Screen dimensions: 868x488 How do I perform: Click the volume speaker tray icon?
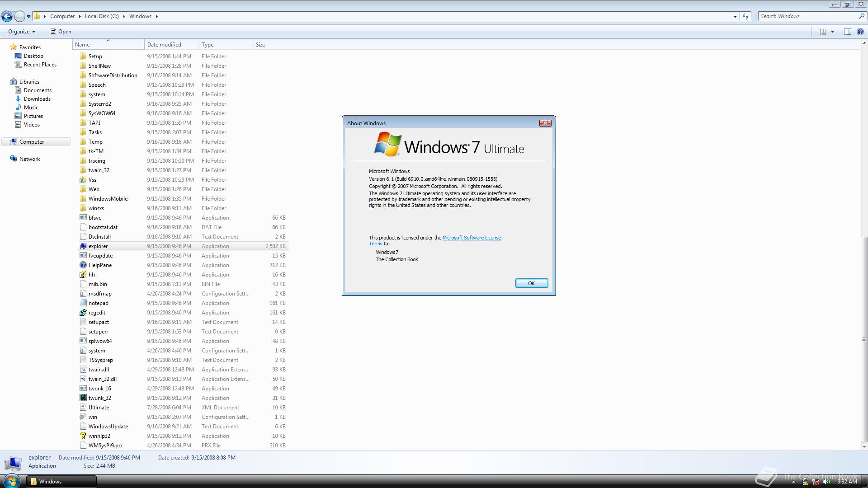coord(827,482)
